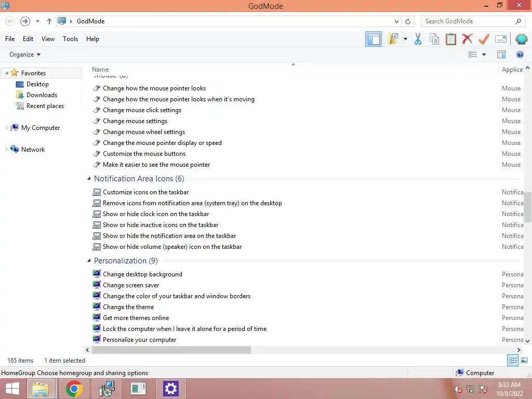Open the Organize dropdown menu
This screenshot has height=399, width=532.
[x=25, y=55]
